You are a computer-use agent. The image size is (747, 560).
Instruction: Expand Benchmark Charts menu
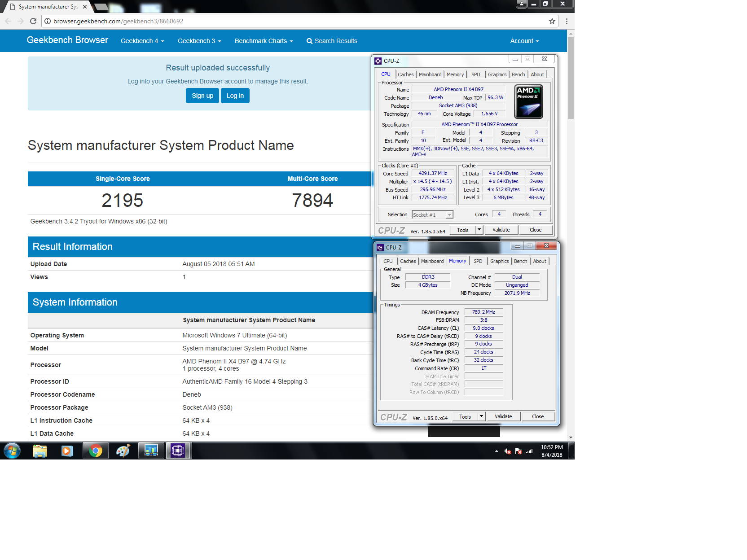point(264,41)
